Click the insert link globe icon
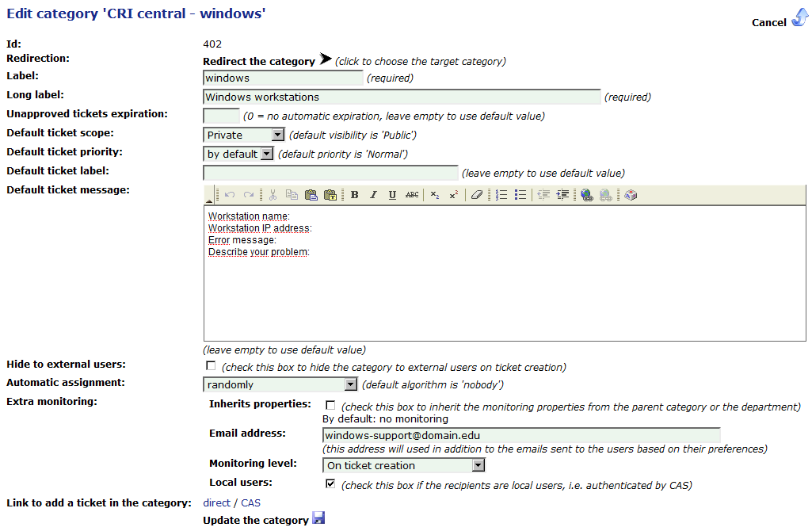 [586, 195]
